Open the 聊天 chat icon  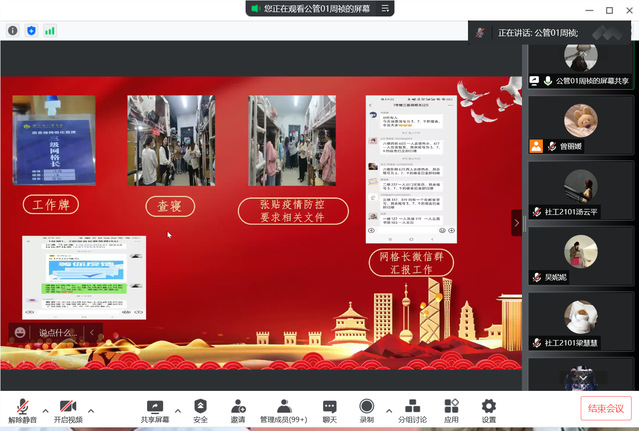point(329,408)
